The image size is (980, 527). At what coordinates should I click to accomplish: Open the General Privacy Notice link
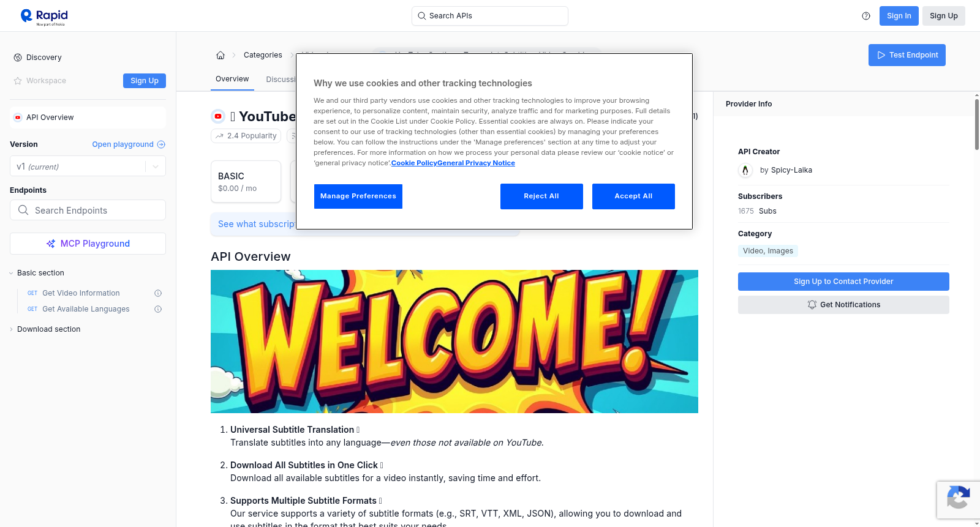(476, 163)
